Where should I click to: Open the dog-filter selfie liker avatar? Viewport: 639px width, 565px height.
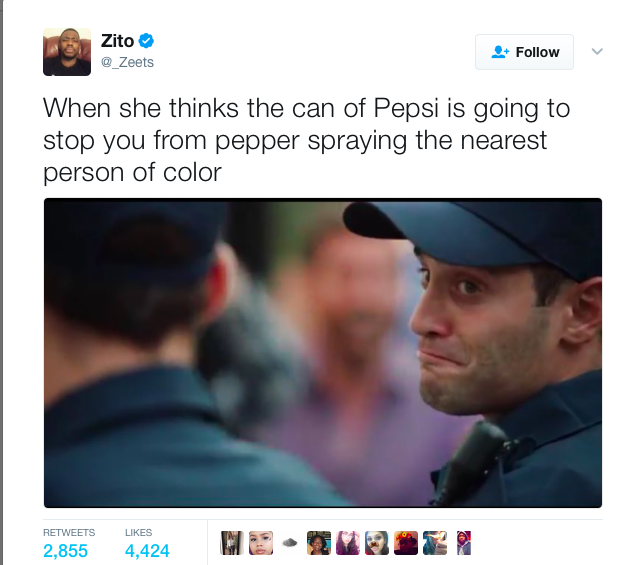click(377, 543)
